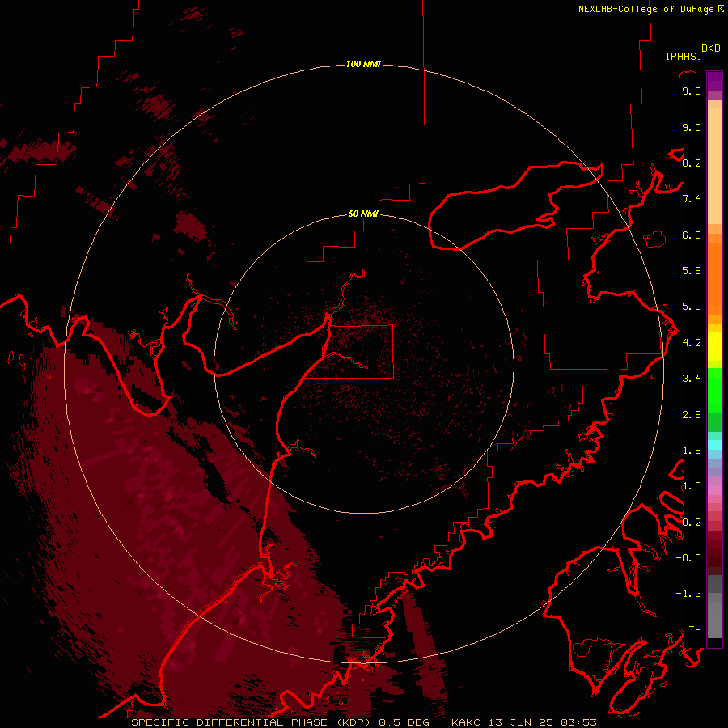Screen dimensions: 728x728
Task: Click the 2.6 value on the color scale
Action: click(x=692, y=415)
